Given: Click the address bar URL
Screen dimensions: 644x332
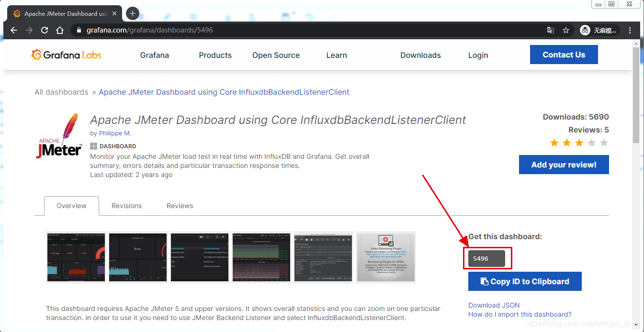Looking at the screenshot, I should point(149,30).
